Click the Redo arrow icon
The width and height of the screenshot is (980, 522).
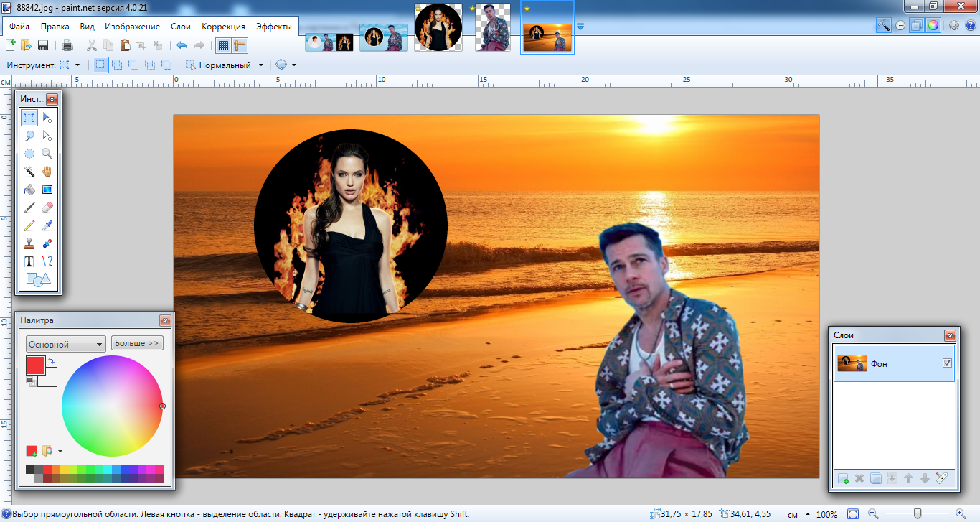[x=199, y=45]
